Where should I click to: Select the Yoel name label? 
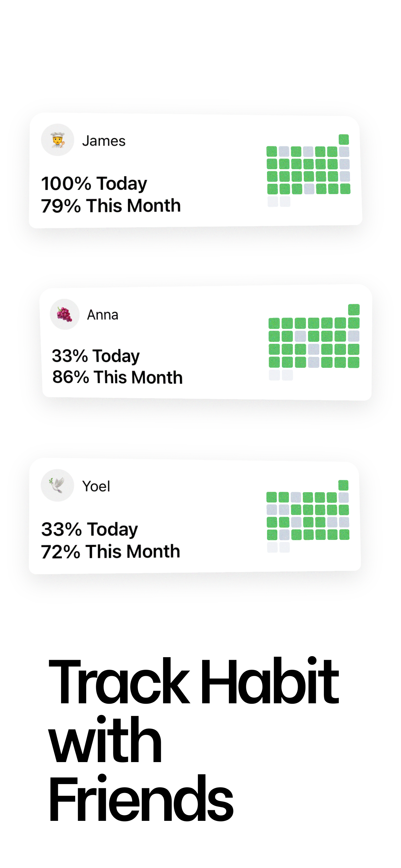[96, 486]
